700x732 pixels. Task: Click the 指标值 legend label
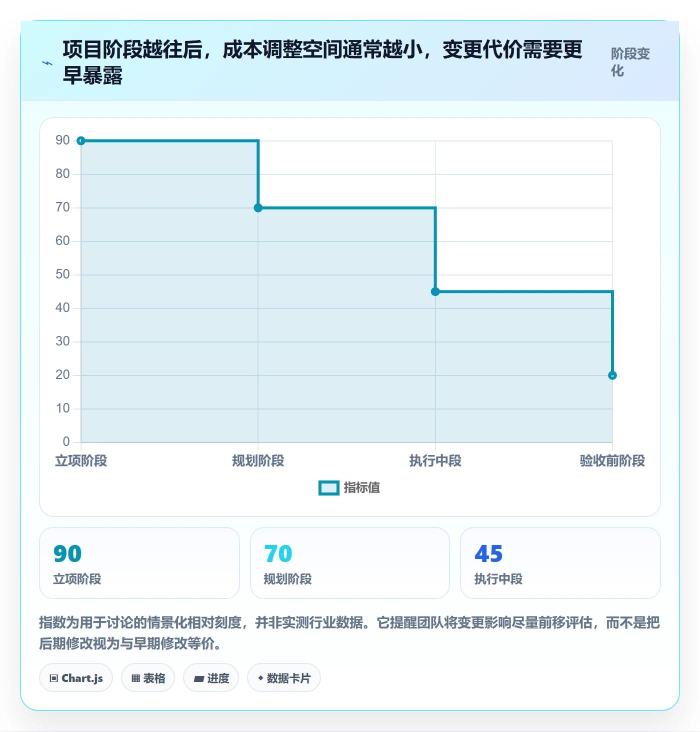coord(362,487)
